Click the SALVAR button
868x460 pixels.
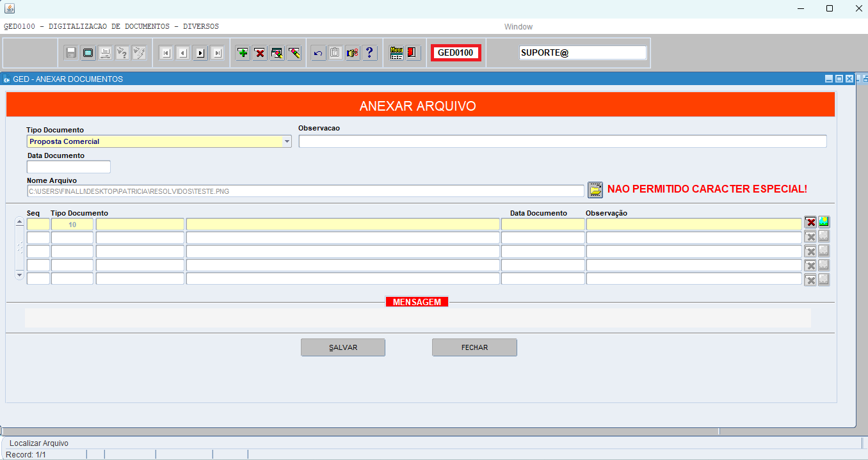343,347
